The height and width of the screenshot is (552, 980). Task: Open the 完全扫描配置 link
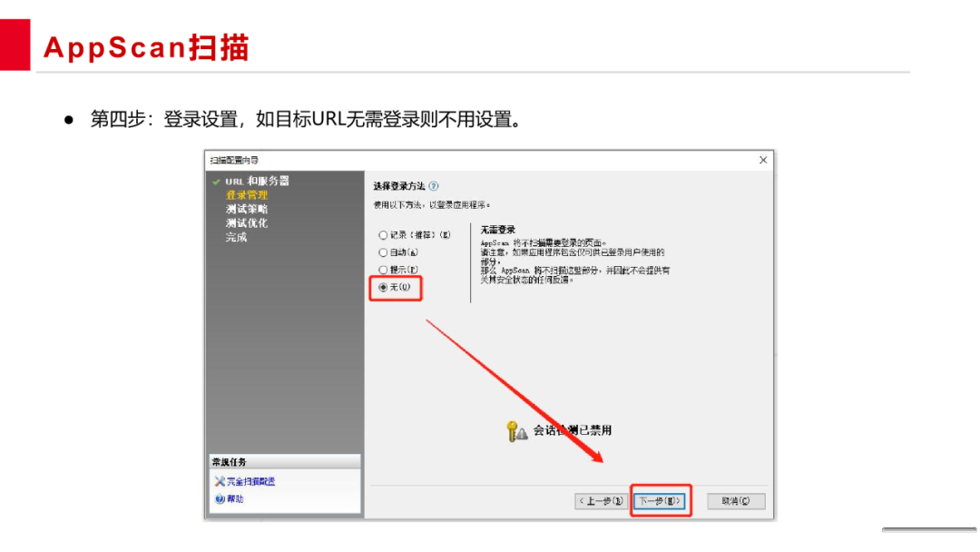pos(250,481)
